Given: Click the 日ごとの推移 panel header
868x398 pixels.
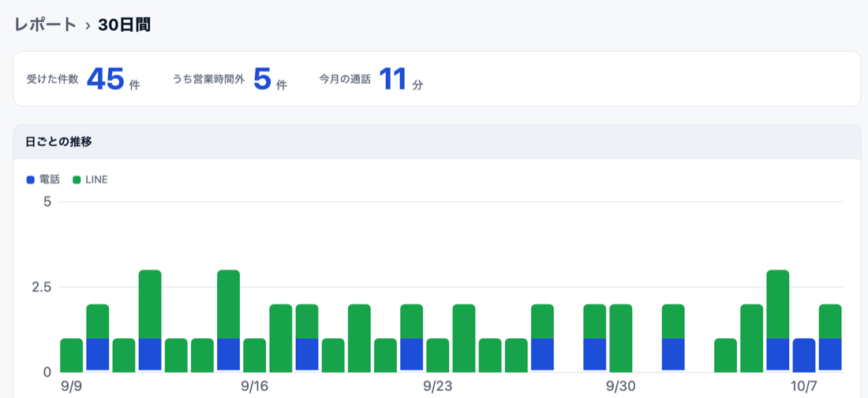Looking at the screenshot, I should pyautogui.click(x=437, y=142).
